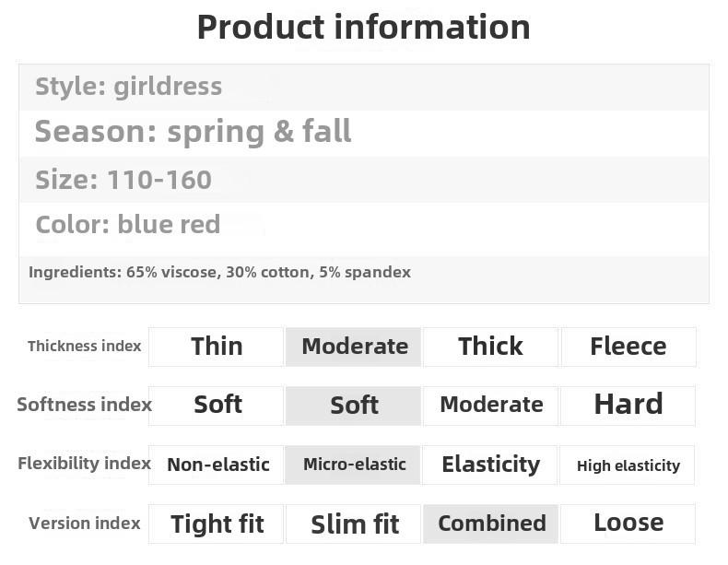Click the Season: spring & fall row
Viewport: 728px width, 565px height.
coord(193,132)
